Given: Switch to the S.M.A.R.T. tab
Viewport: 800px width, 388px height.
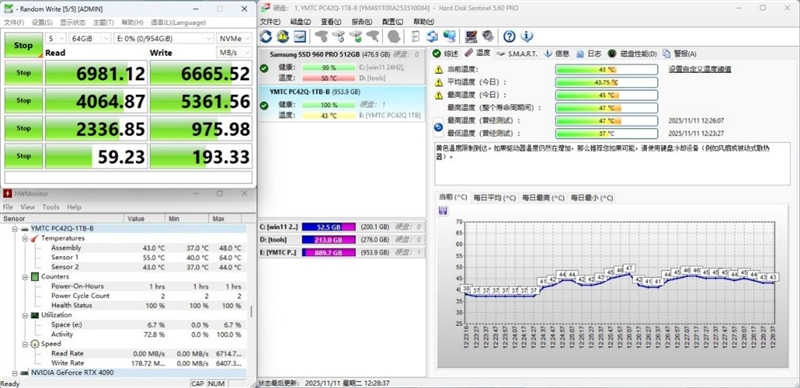Looking at the screenshot, I should click(517, 54).
